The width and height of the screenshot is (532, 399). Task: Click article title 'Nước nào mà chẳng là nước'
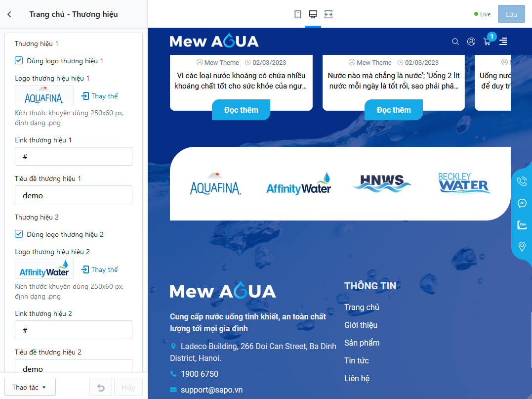tap(394, 81)
